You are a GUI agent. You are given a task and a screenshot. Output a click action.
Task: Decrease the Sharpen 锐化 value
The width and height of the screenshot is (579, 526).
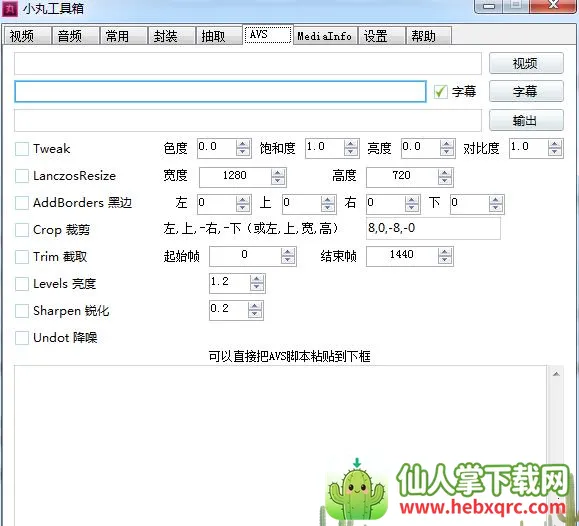pos(255,314)
